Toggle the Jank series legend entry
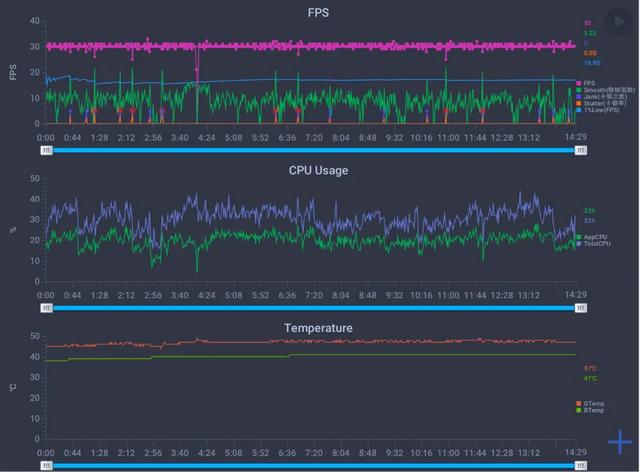Image resolution: width=640 pixels, height=472 pixels. click(x=601, y=97)
